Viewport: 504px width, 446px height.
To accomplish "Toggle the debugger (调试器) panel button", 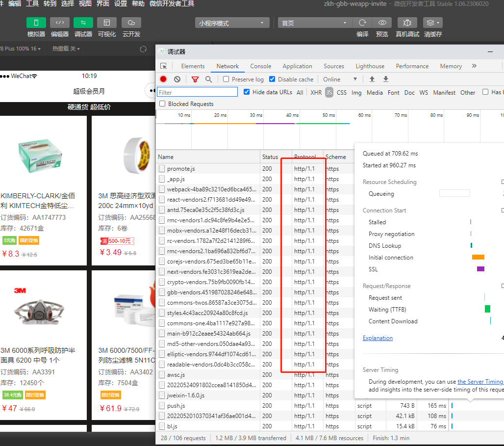I will [83, 23].
